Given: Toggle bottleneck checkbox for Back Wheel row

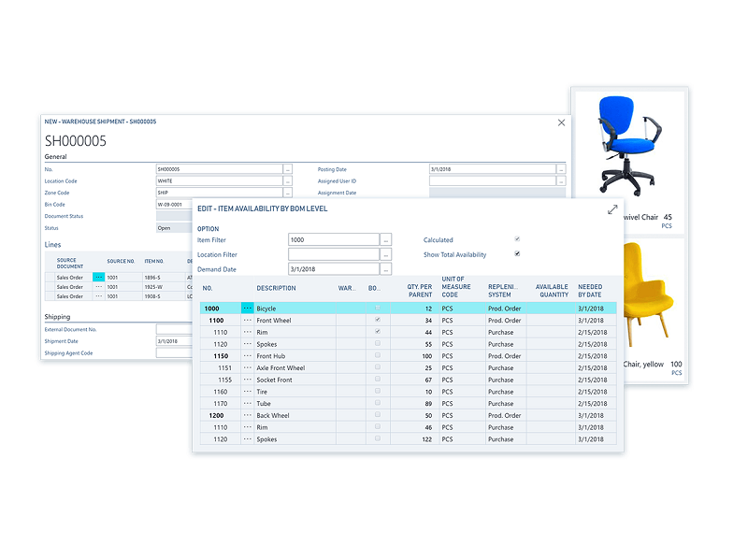Looking at the screenshot, I should [x=378, y=415].
